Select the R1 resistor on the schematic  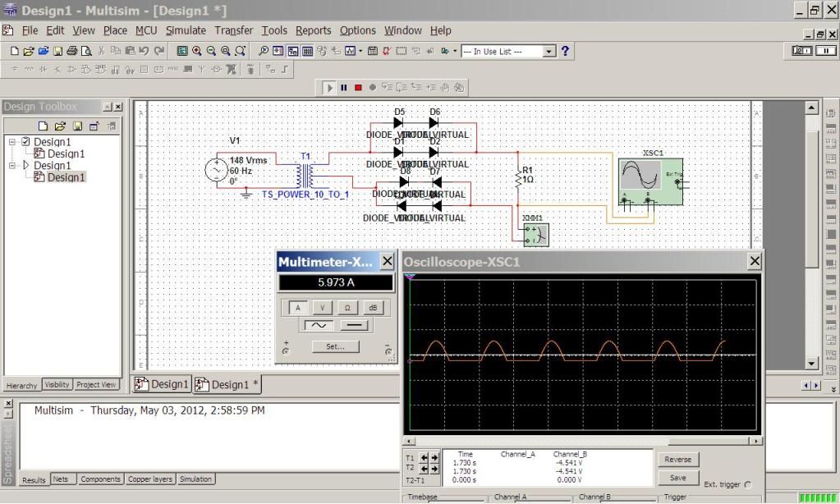[x=518, y=178]
